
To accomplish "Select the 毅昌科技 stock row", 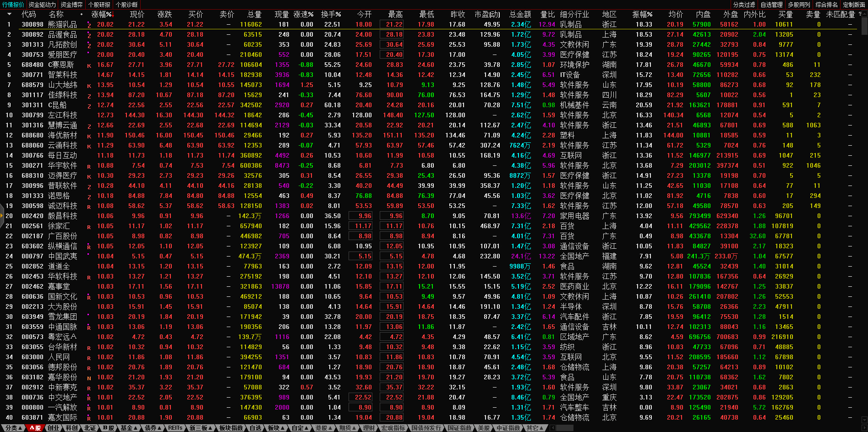I will click(63, 216).
